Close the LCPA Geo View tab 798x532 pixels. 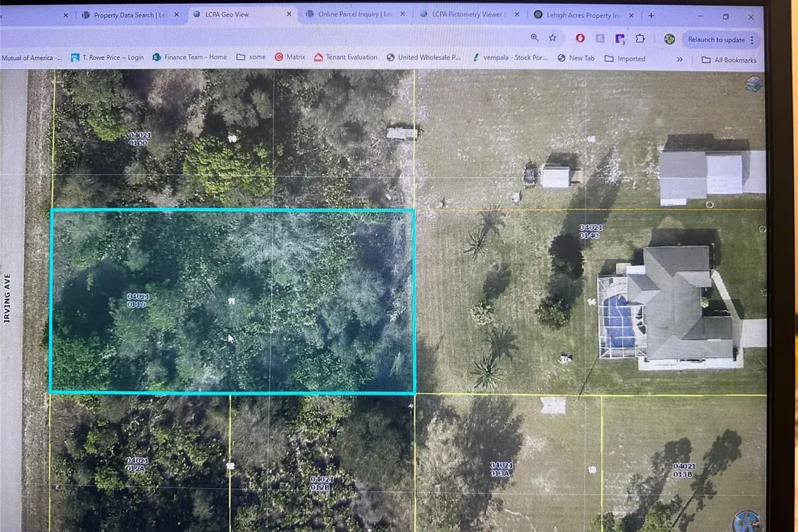point(289,14)
